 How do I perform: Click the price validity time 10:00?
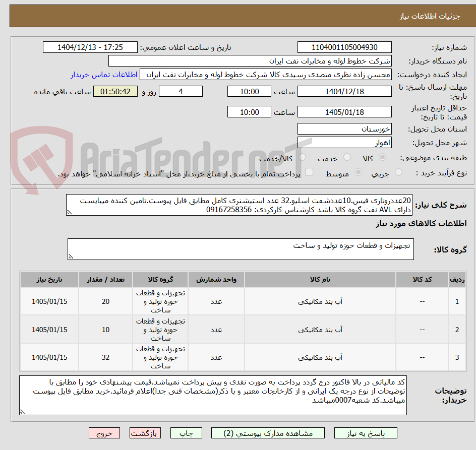249,112
